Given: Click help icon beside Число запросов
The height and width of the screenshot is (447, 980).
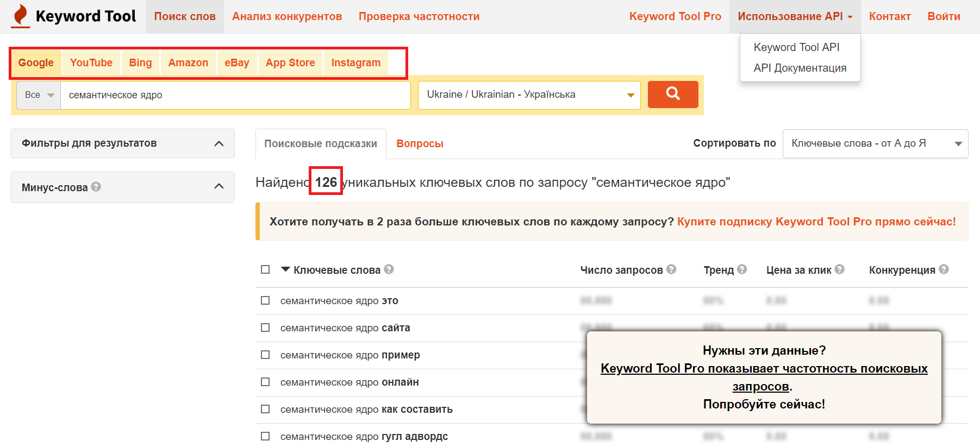Looking at the screenshot, I should (x=671, y=269).
